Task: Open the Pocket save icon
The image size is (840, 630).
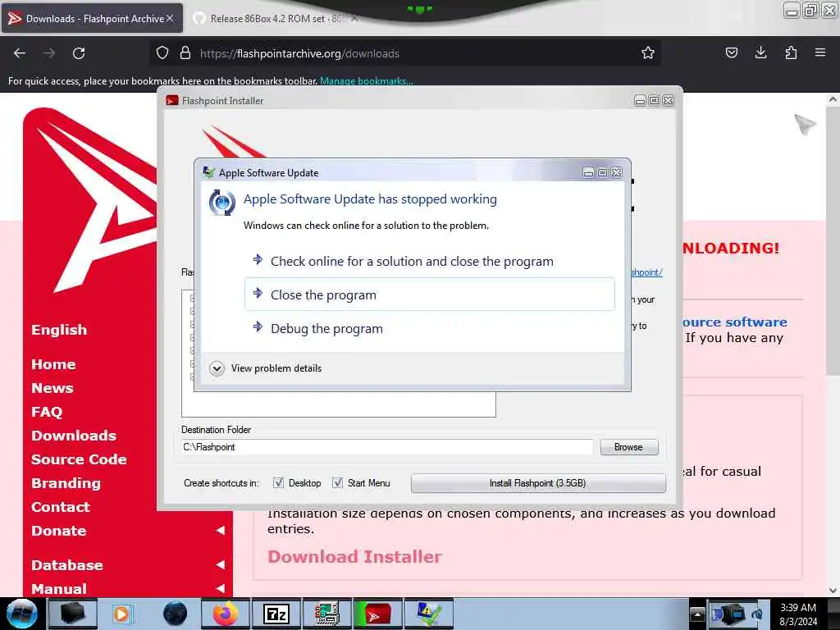Action: (731, 52)
